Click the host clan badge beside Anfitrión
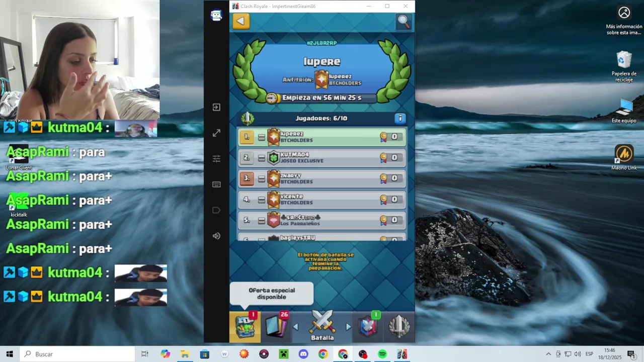Viewport: 644px width, 362px height. tap(321, 79)
